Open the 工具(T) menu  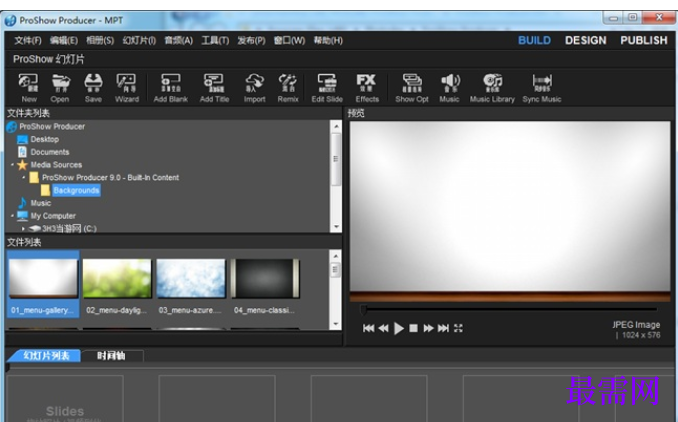point(215,40)
